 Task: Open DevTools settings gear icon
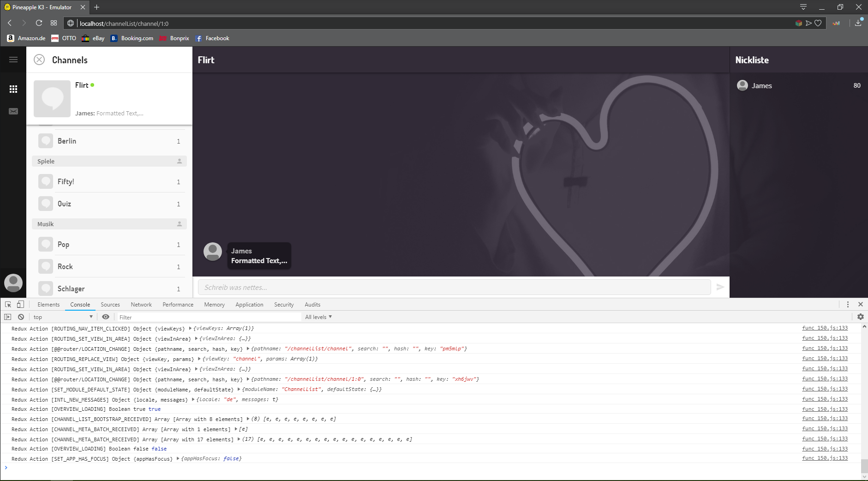860,317
